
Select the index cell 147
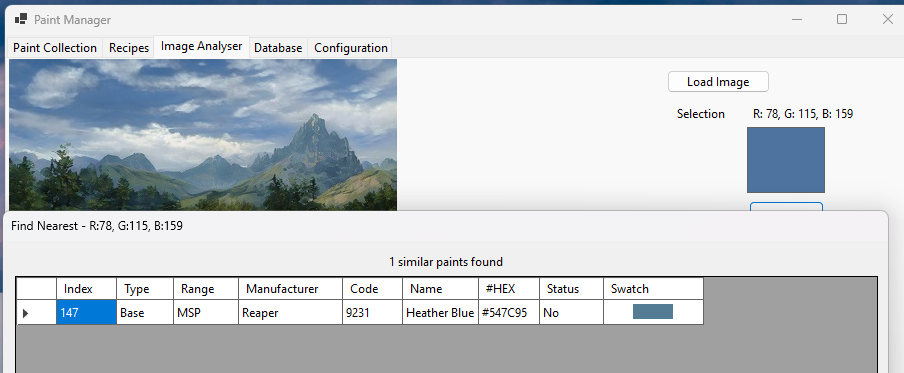coord(86,312)
